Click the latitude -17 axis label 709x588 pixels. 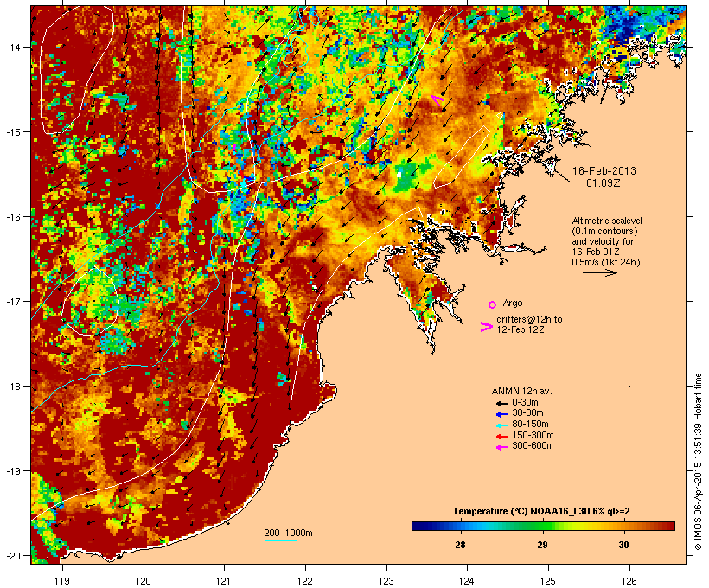tap(12, 301)
